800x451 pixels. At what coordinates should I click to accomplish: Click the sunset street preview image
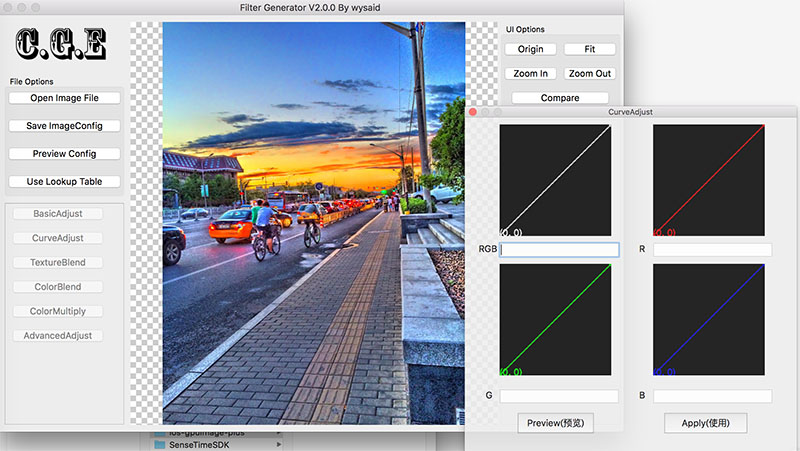pyautogui.click(x=314, y=223)
